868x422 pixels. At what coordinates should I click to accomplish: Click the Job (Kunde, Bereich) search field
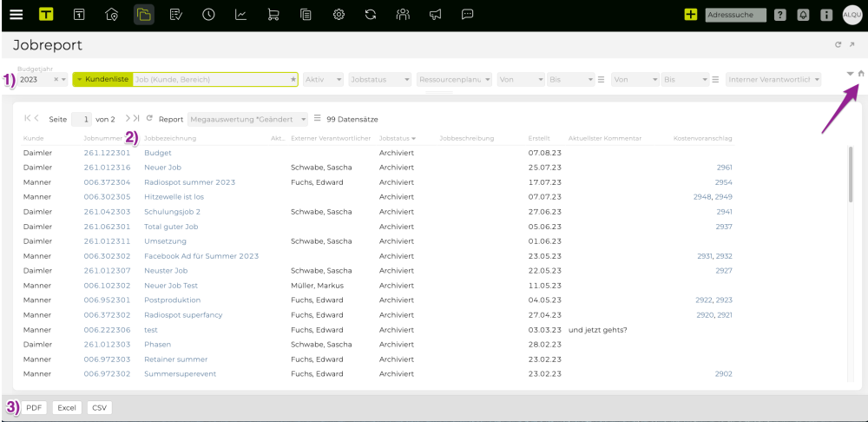tap(210, 80)
